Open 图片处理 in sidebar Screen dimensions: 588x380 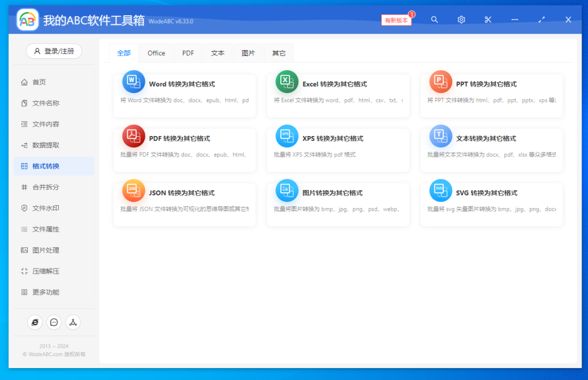(53, 250)
